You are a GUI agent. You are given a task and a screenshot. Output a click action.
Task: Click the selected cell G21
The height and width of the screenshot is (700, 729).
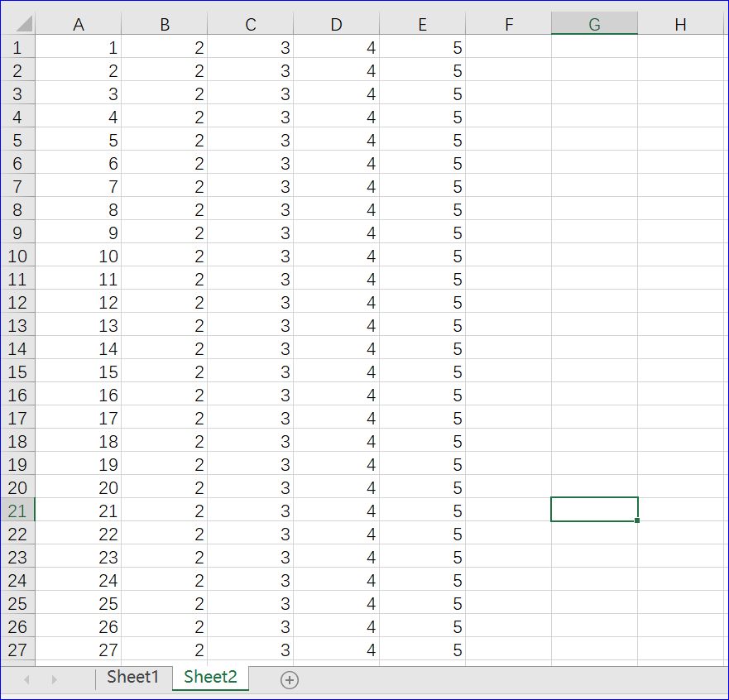pyautogui.click(x=594, y=509)
